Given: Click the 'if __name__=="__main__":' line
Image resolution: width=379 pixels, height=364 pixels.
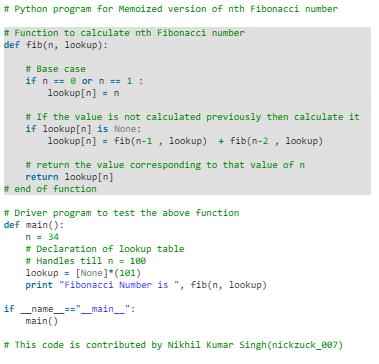Looking at the screenshot, I should (x=70, y=309).
